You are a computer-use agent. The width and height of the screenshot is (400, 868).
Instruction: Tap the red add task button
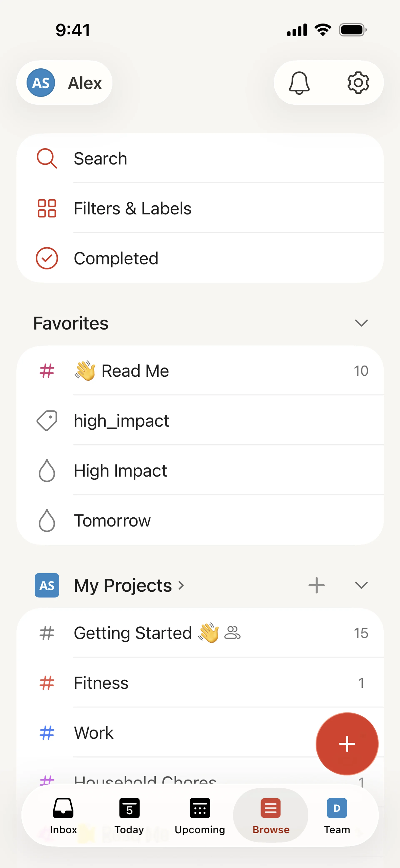(347, 744)
